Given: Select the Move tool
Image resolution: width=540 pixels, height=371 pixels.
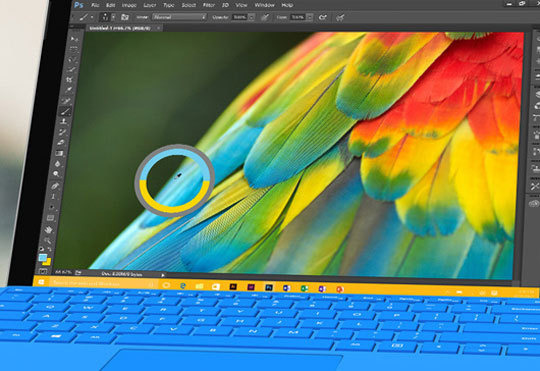Looking at the screenshot, I should click(73, 39).
